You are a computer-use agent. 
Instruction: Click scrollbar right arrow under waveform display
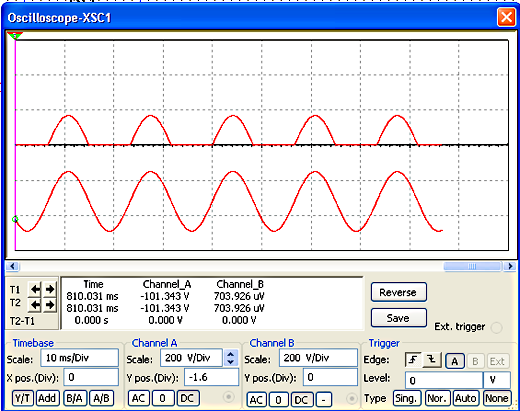[x=509, y=266]
